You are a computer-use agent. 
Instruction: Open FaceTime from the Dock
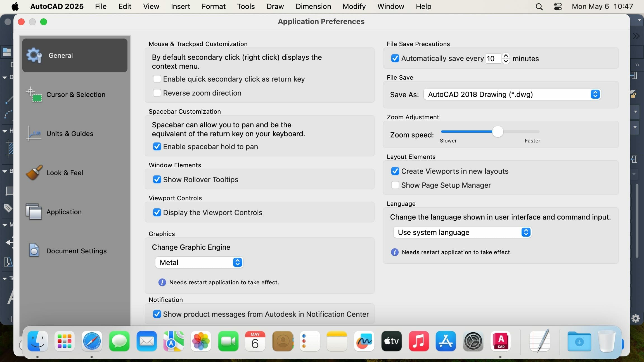228,341
